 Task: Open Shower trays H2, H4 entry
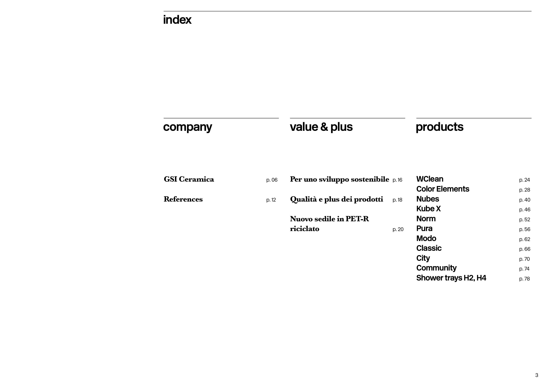(451, 278)
